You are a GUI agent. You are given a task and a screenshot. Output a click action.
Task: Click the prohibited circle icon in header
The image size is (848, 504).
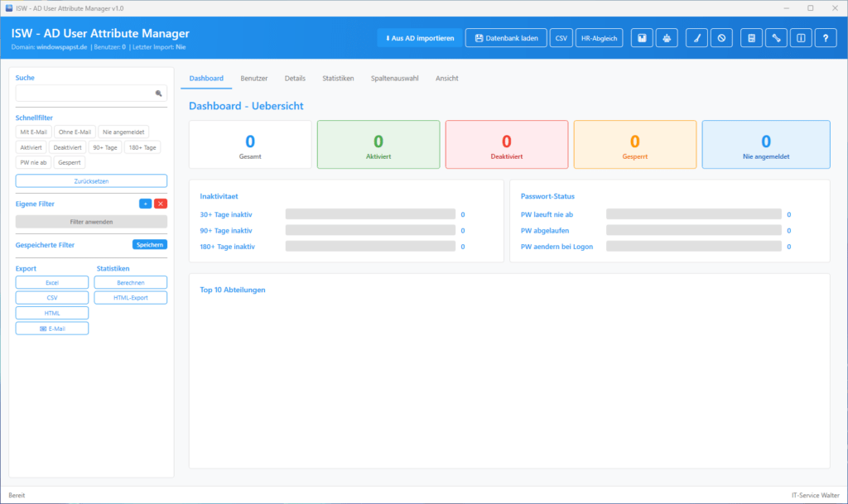pos(721,38)
